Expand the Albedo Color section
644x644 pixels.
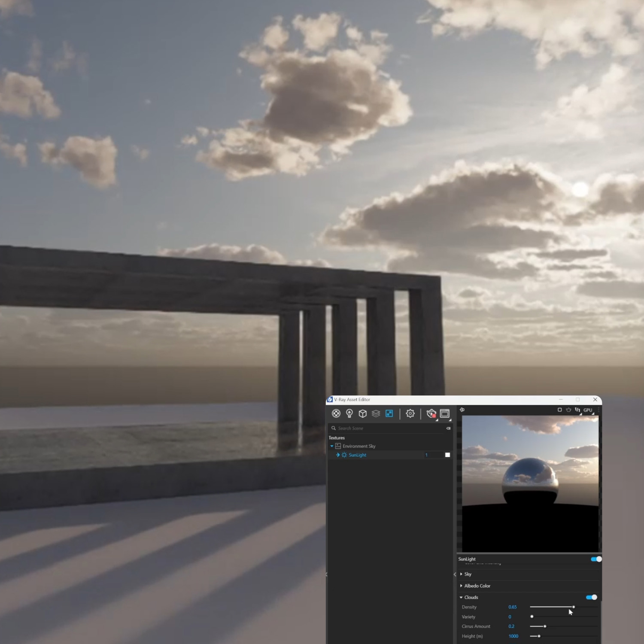461,586
